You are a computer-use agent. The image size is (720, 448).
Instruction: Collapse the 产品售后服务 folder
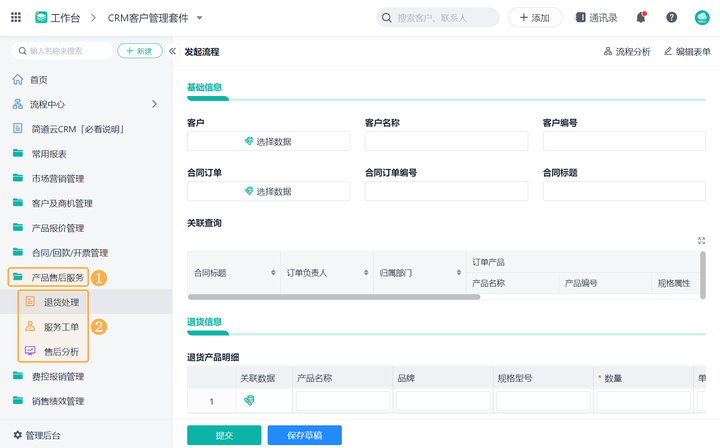click(57, 277)
